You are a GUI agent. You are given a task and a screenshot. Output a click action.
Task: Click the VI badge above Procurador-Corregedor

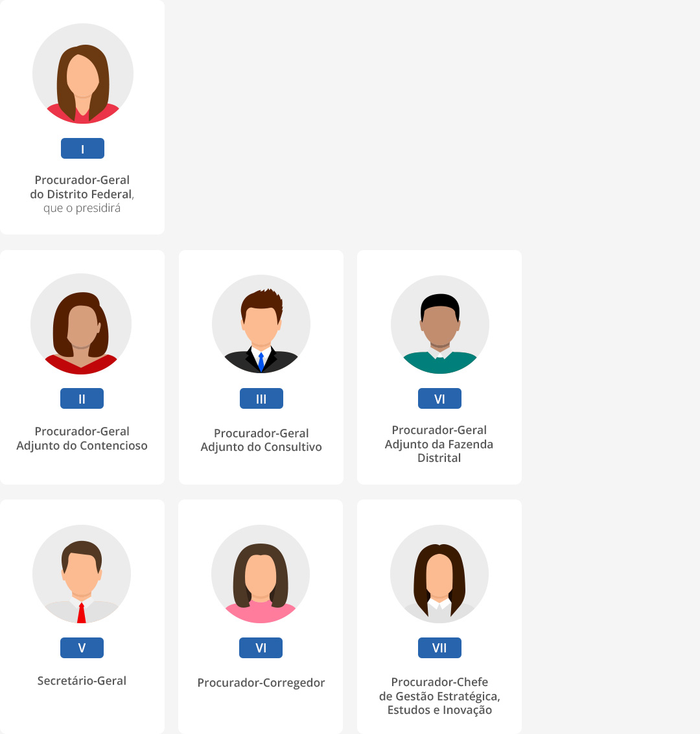click(x=261, y=648)
